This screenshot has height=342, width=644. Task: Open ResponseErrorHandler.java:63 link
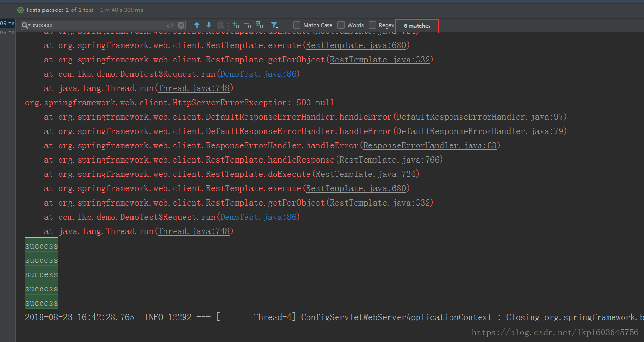[x=429, y=145]
